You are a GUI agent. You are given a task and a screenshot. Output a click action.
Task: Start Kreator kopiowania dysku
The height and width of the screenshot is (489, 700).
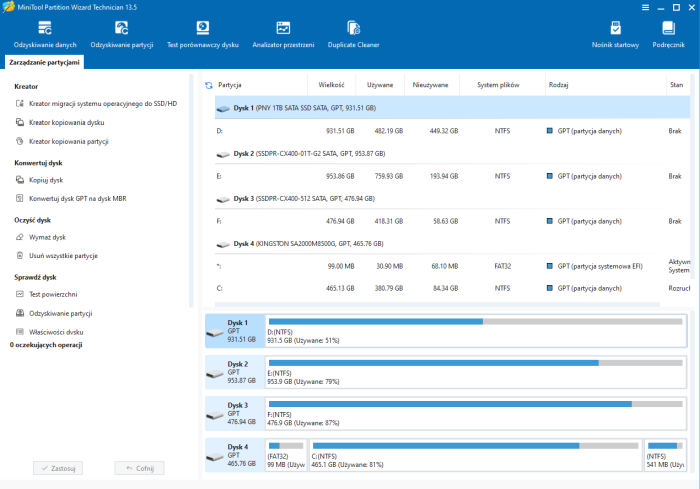click(x=60, y=122)
